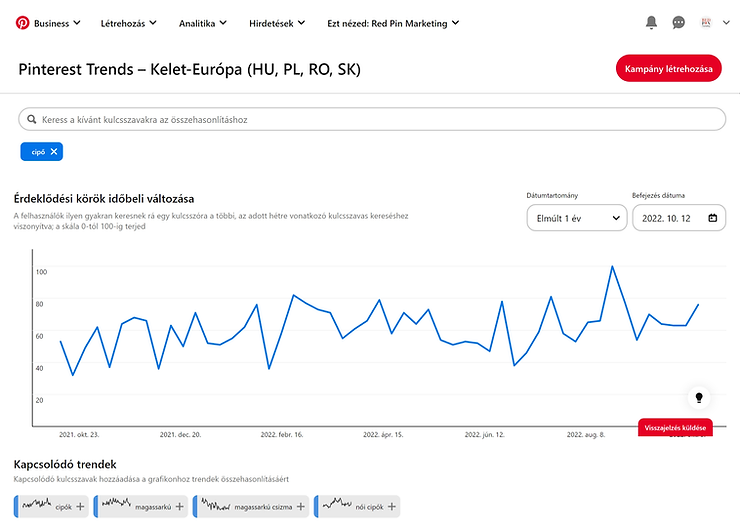Open the Ezt nézed: Red Pin Marketing dropdown
The image size is (740, 528).
pos(393,23)
